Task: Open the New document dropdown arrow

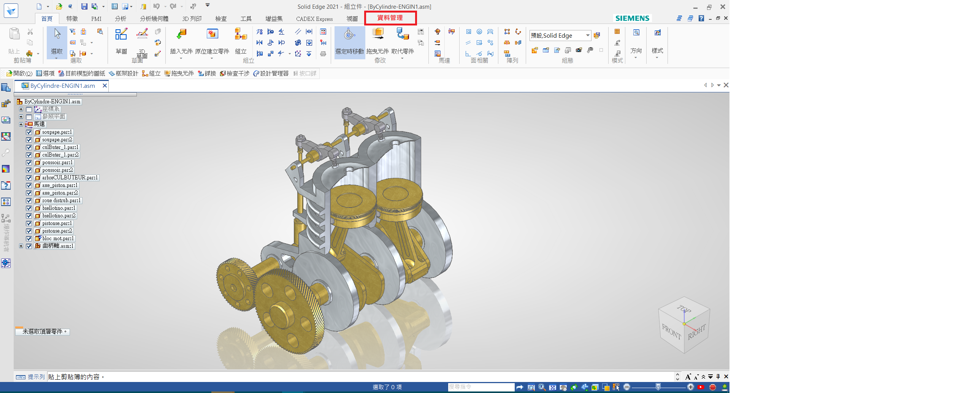Action: pyautogui.click(x=48, y=6)
